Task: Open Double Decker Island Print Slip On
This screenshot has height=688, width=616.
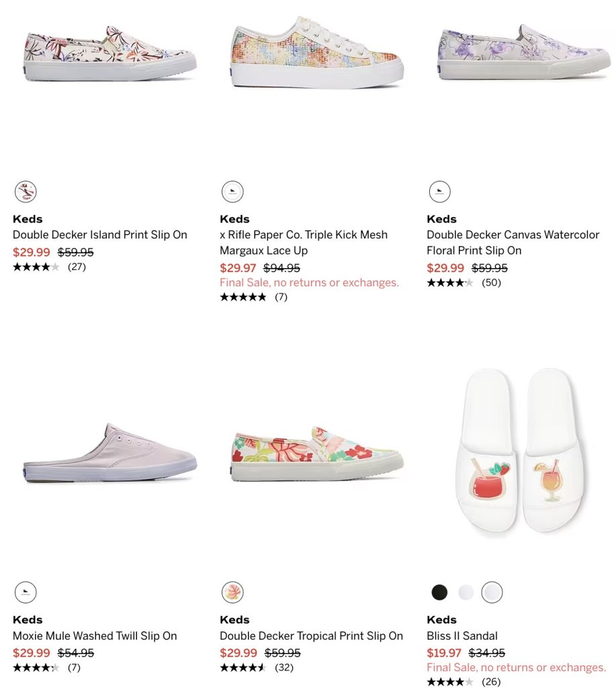Action: pyautogui.click(x=99, y=235)
